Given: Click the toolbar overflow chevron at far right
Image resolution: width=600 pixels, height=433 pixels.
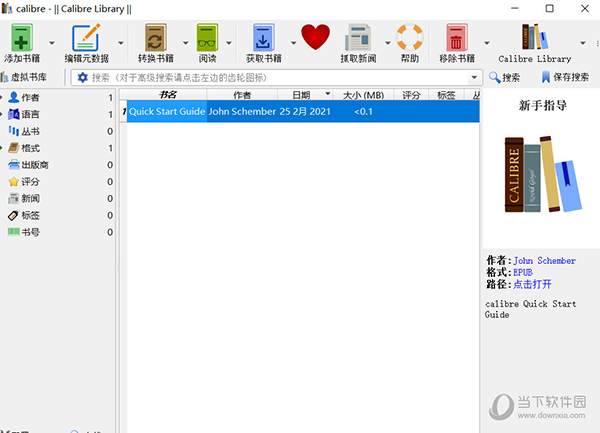Looking at the screenshot, I should [x=597, y=43].
